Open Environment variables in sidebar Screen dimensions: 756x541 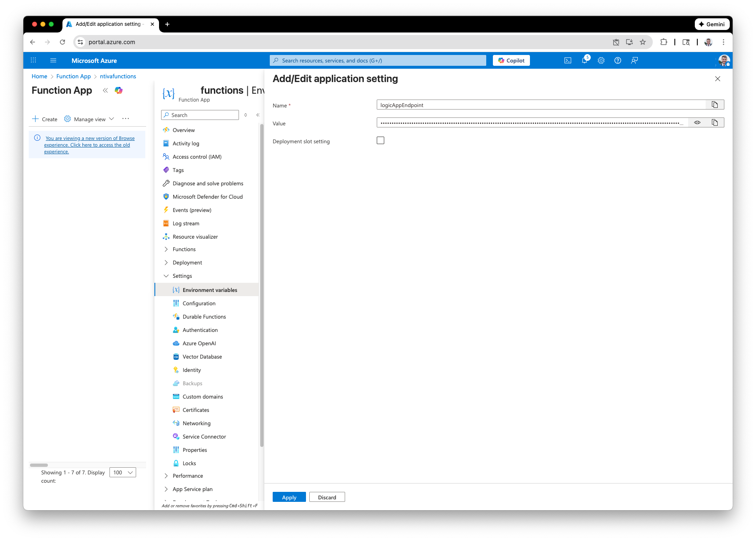click(210, 290)
